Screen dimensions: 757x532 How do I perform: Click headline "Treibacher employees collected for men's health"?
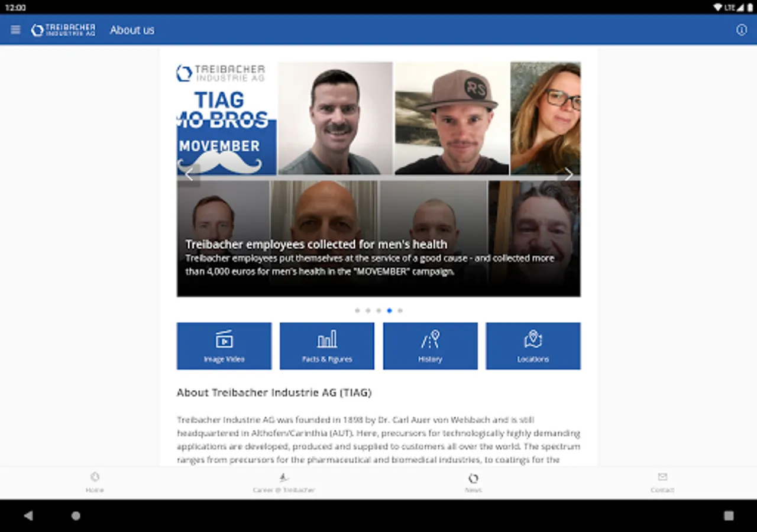(316, 244)
